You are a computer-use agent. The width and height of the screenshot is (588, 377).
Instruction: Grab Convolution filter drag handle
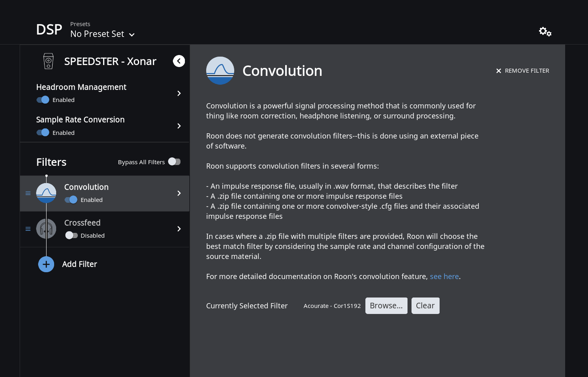click(28, 193)
